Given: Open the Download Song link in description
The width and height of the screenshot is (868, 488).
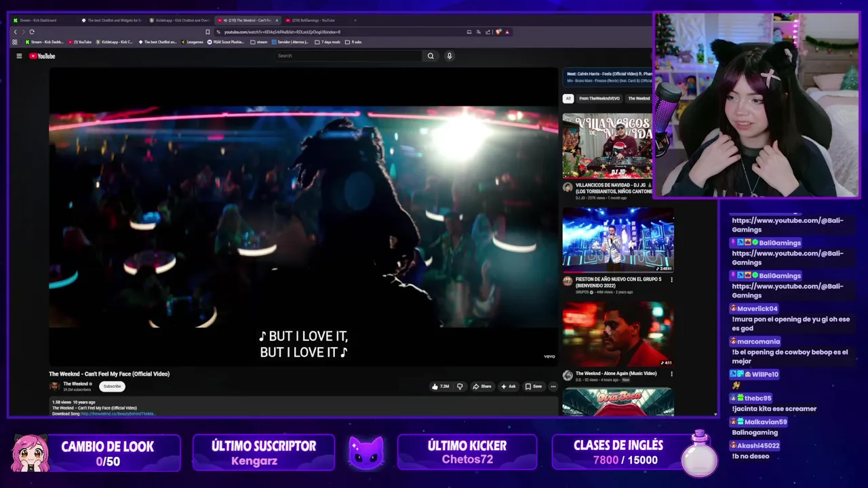Looking at the screenshot, I should pyautogui.click(x=118, y=413).
